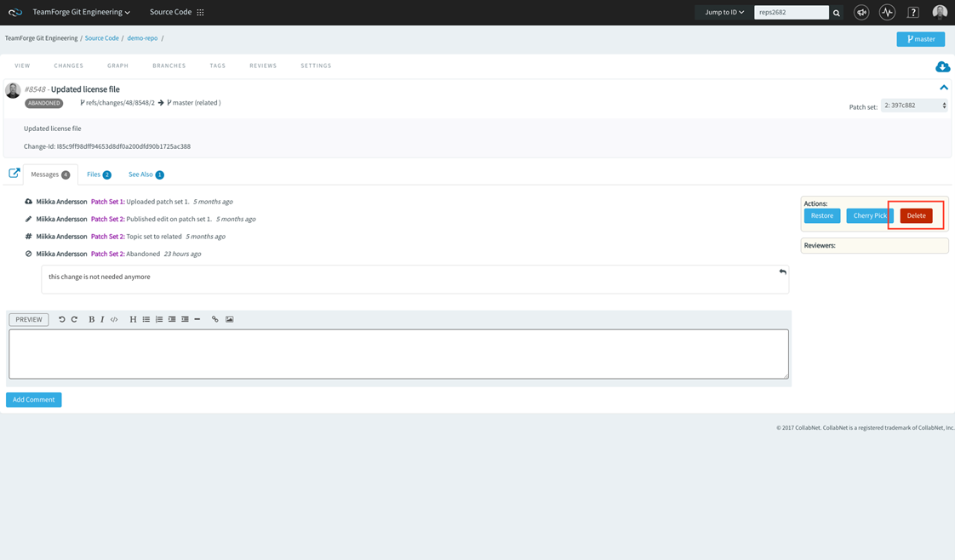Switch to the BRANCHES tab
955x560 pixels.
point(169,66)
